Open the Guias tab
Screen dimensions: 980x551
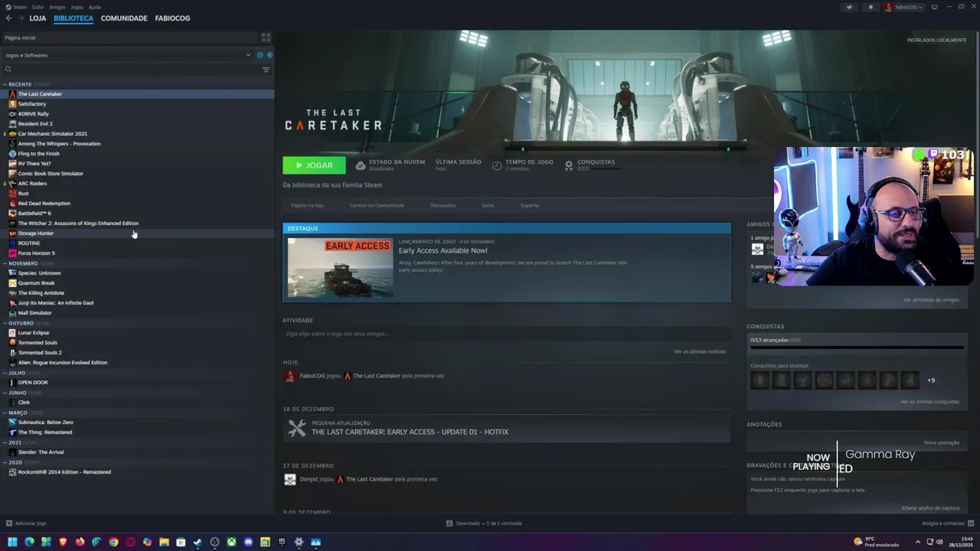tap(488, 205)
